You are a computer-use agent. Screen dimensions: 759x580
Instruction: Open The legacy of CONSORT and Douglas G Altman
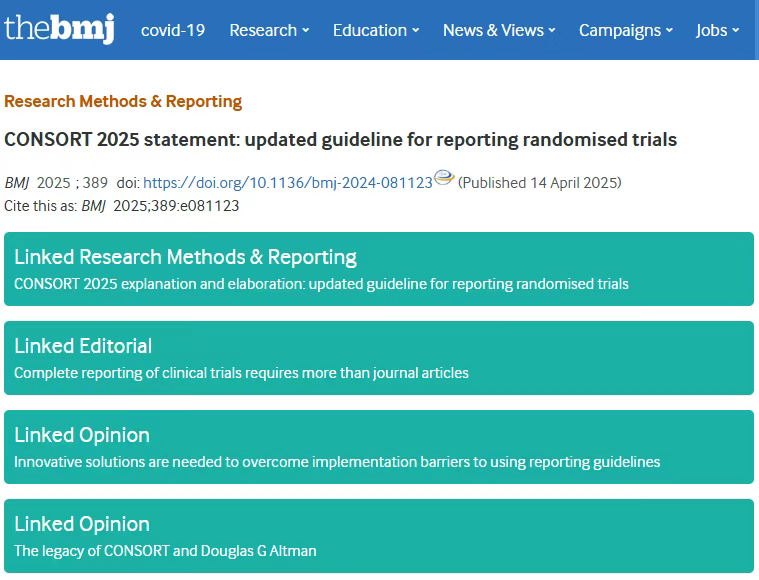point(165,551)
